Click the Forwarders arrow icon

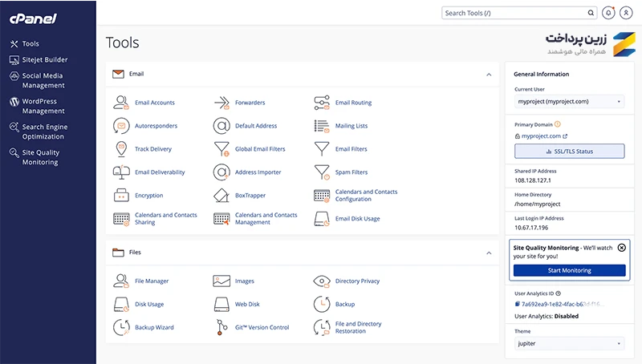221,103
